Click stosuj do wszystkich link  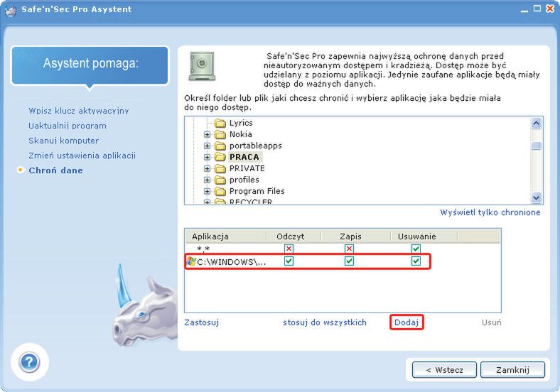pos(325,322)
